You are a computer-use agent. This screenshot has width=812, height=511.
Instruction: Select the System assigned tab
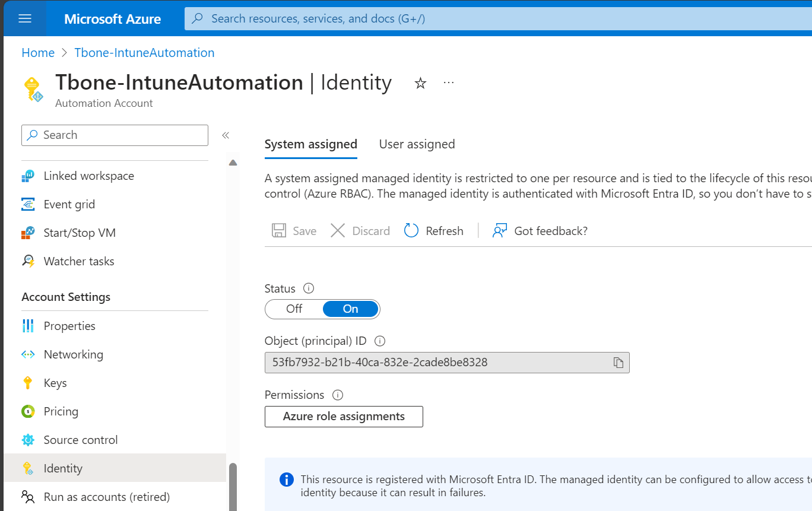[310, 144]
